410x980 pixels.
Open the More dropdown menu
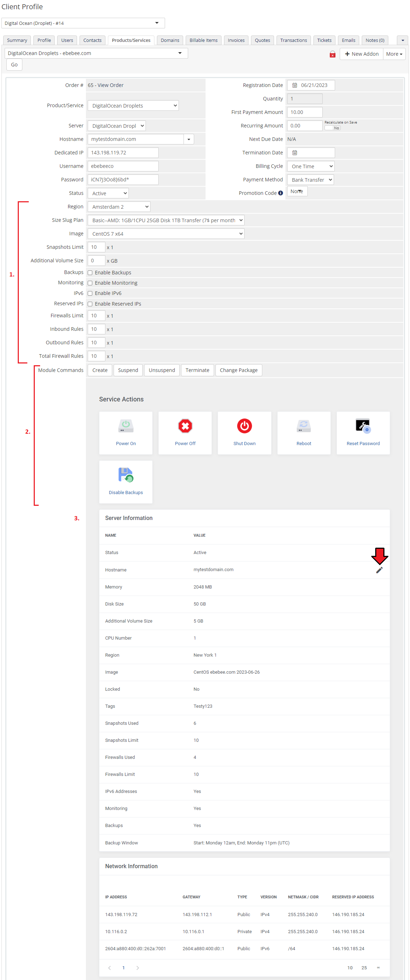(394, 54)
